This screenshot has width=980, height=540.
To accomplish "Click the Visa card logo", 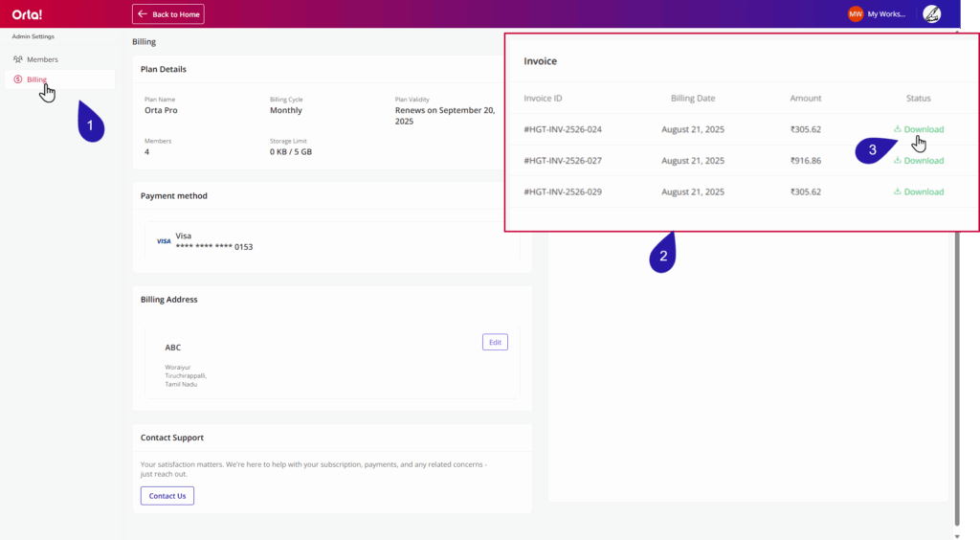I will tap(164, 241).
